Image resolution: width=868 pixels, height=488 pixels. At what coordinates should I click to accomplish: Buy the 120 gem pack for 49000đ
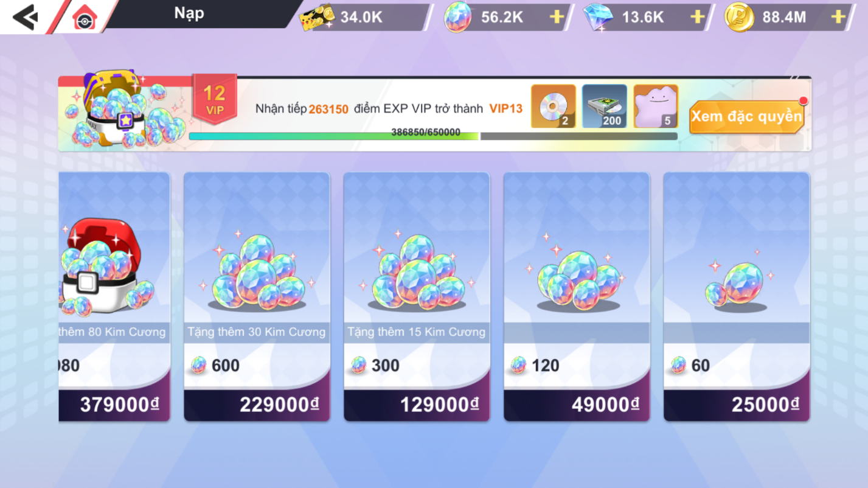pyautogui.click(x=577, y=296)
